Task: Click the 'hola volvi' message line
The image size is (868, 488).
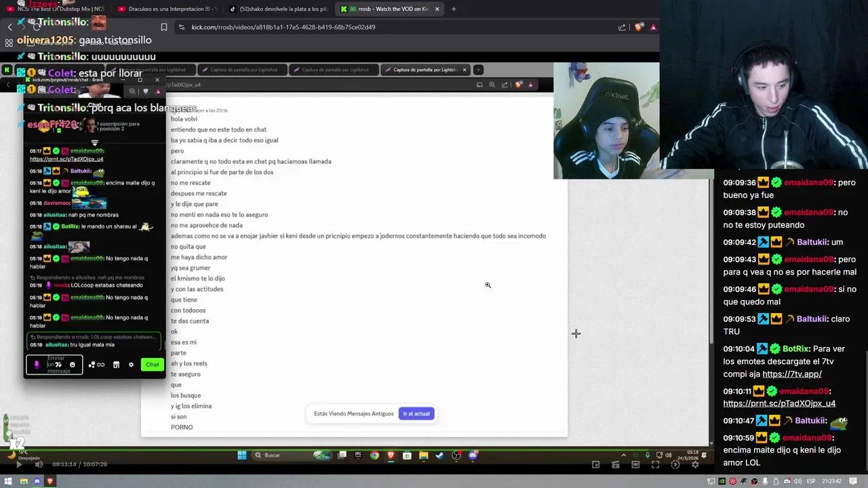Action: point(184,119)
